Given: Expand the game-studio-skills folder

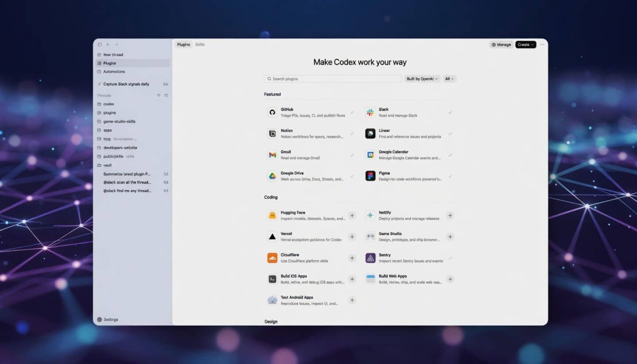Looking at the screenshot, I should tap(133, 121).
